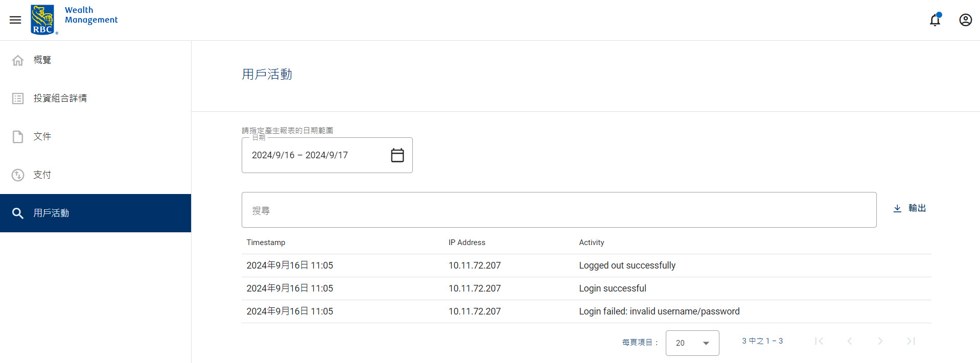Go to the previous page of results
Image resolution: width=980 pixels, height=363 pixels.
click(x=850, y=341)
